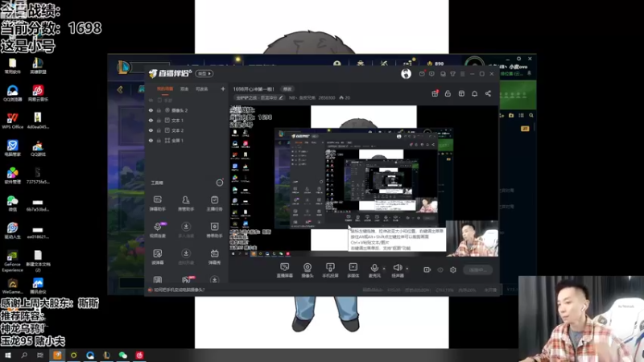Share the live room
The image size is (644, 362).
click(488, 93)
